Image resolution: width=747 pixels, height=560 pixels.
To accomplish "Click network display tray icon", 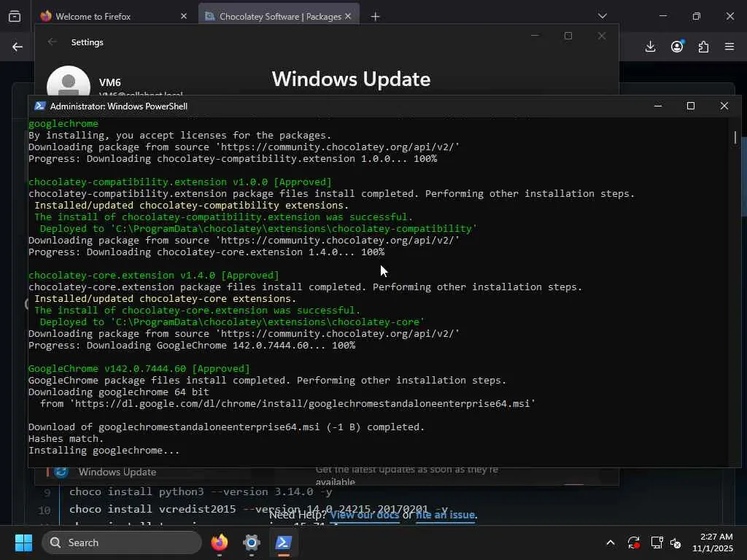I will [x=657, y=542].
